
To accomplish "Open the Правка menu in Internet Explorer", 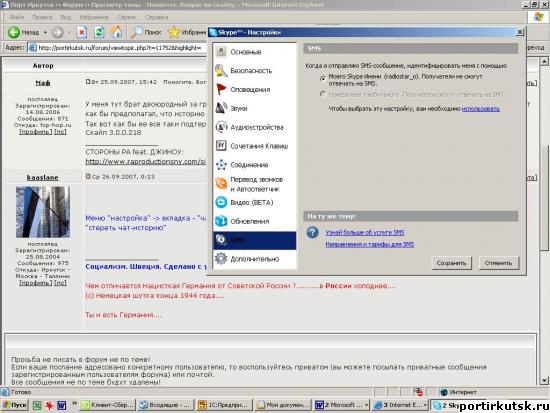I will pyautogui.click(x=42, y=17).
